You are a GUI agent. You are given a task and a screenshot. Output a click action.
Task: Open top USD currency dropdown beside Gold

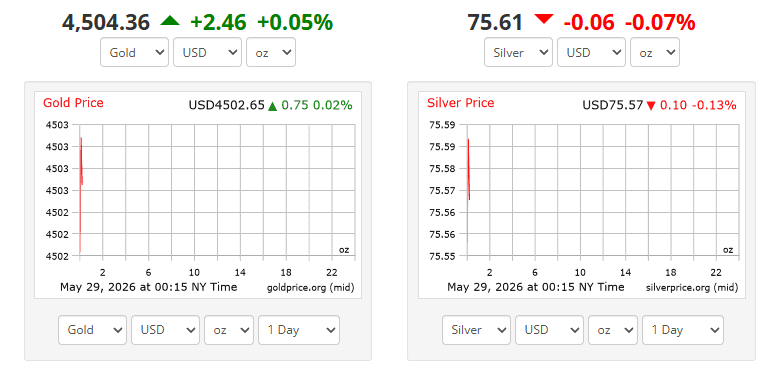pyautogui.click(x=207, y=52)
